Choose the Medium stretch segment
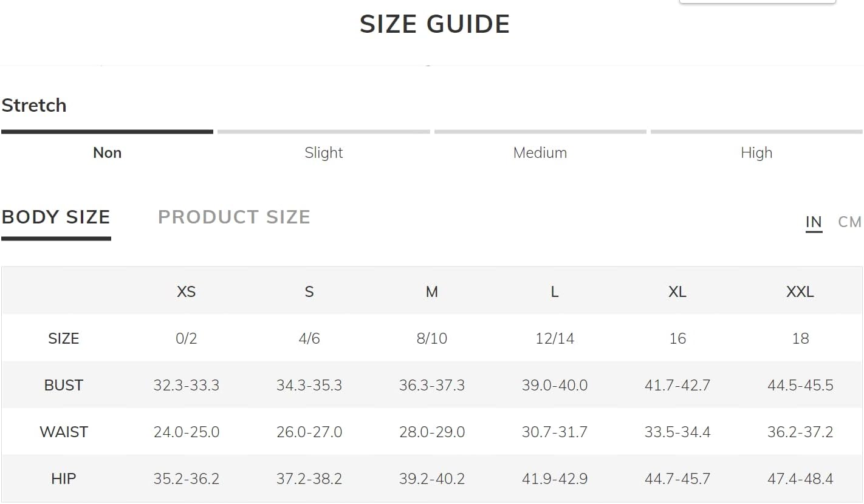The height and width of the screenshot is (504, 864). [540, 153]
